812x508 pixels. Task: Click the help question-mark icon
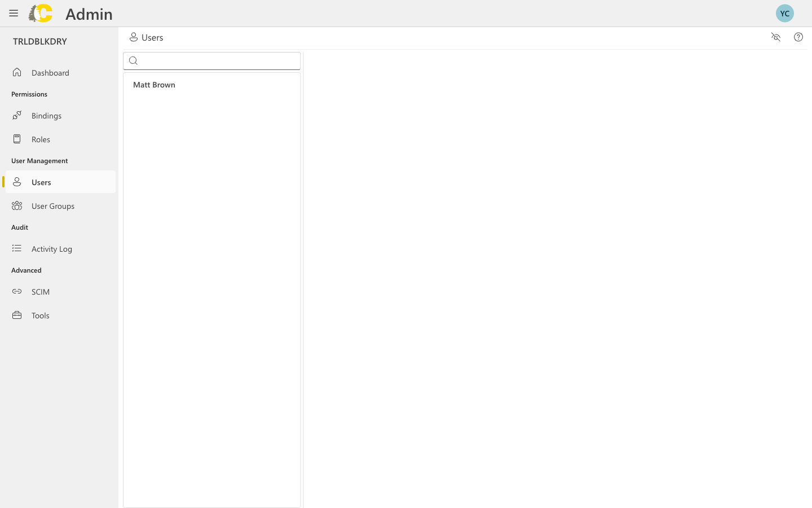coord(798,37)
